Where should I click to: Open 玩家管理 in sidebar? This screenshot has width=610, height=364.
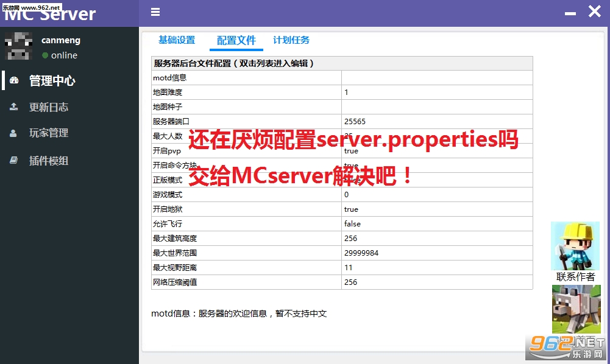[x=49, y=133]
